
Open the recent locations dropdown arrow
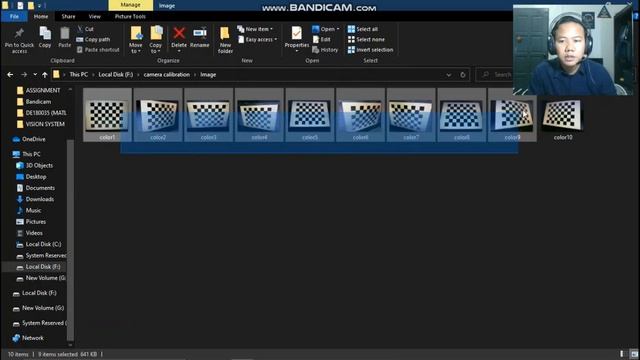(35, 75)
